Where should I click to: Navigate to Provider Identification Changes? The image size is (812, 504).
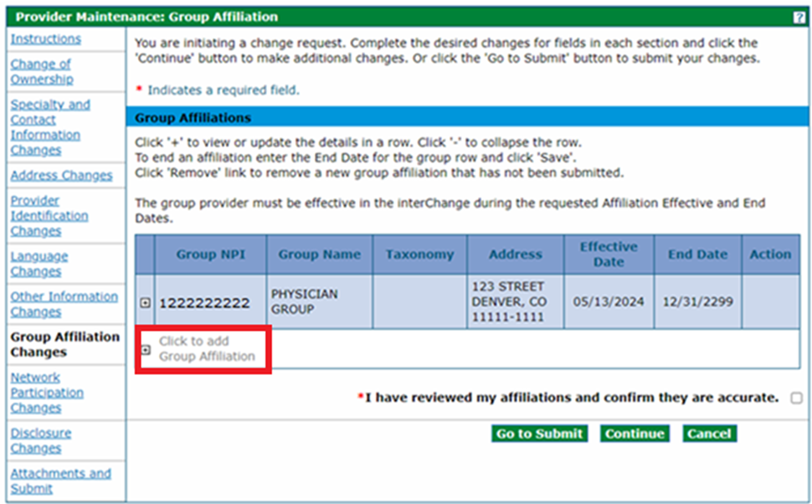click(49, 216)
